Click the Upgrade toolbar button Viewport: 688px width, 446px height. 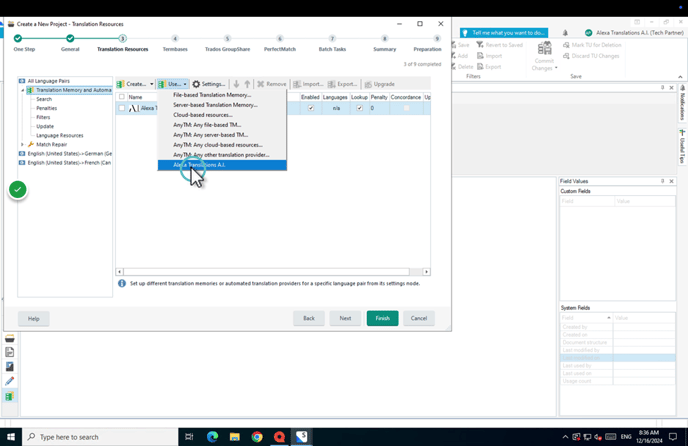380,84
